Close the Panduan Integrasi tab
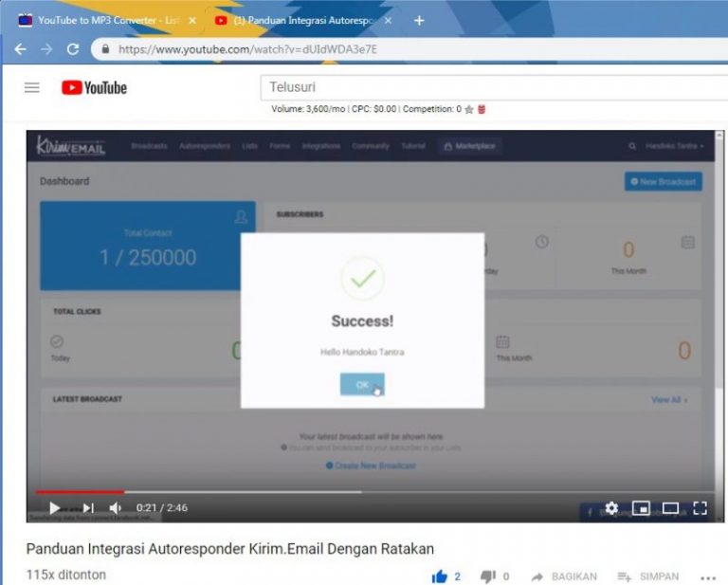Screen dimensions: 728x585 388,21
